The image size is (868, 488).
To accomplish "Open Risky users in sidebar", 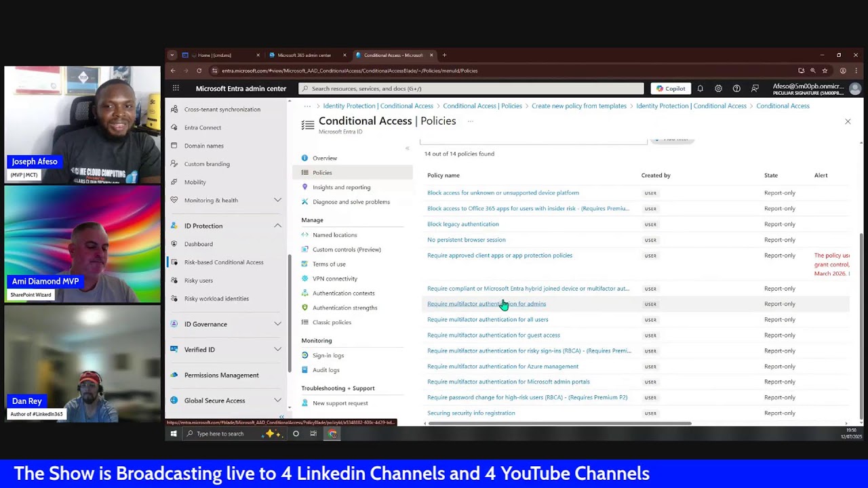I will [198, 281].
